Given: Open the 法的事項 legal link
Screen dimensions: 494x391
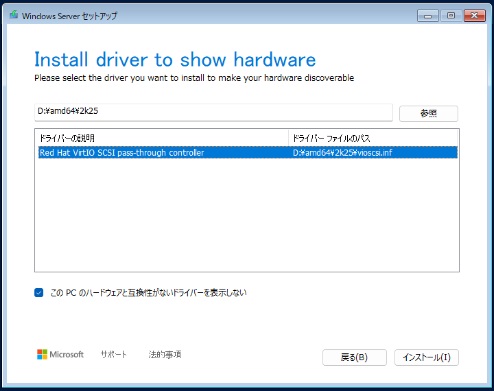Looking at the screenshot, I should [x=165, y=354].
